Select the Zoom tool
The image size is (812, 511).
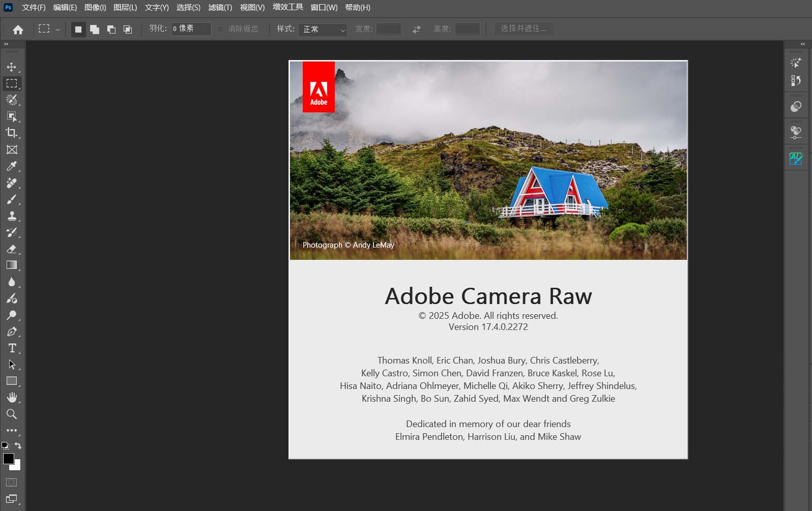coord(12,414)
